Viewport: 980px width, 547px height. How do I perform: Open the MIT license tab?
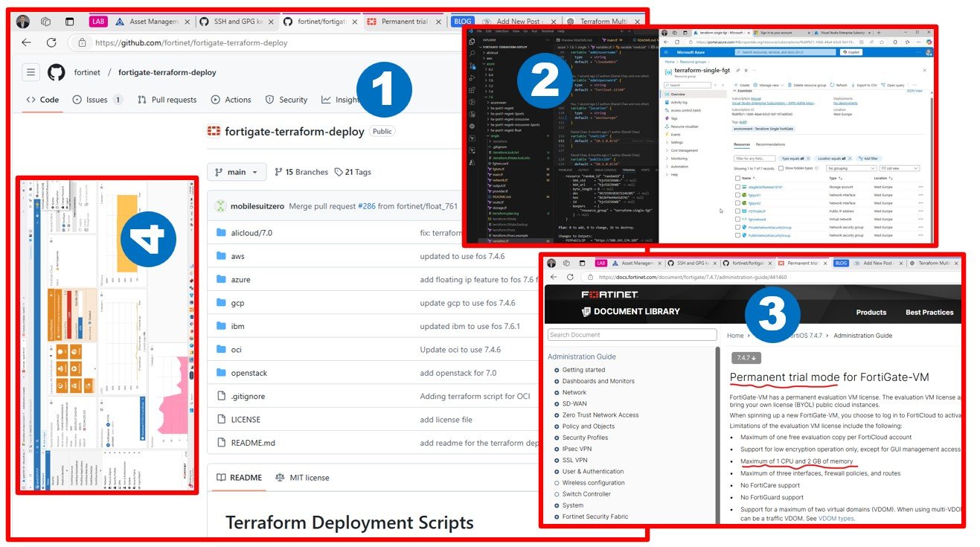(x=301, y=478)
